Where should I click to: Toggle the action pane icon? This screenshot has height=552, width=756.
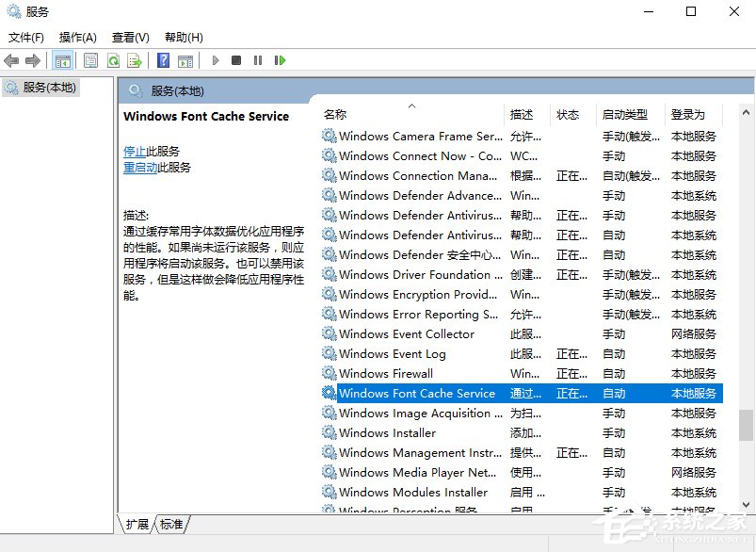[186, 59]
